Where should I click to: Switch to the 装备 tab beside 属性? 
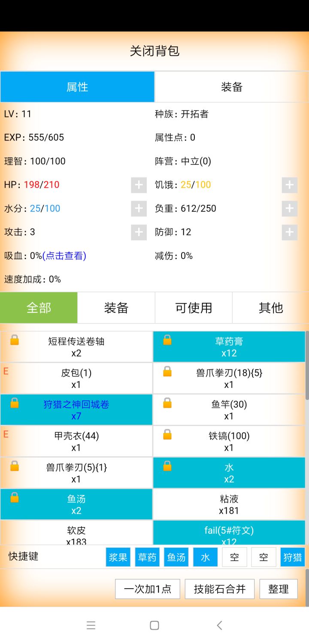click(232, 87)
